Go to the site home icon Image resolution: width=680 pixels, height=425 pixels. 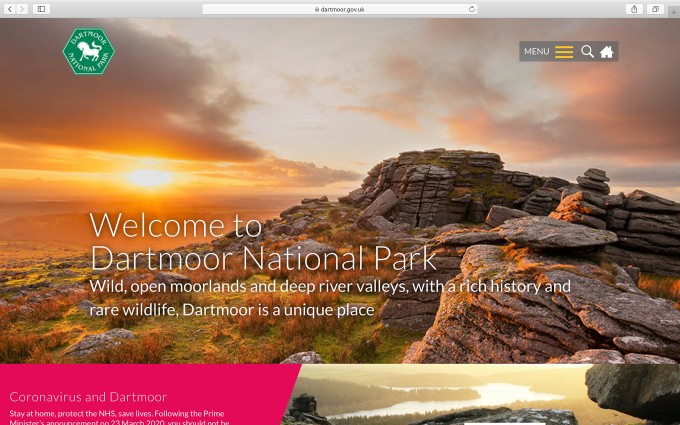(607, 52)
